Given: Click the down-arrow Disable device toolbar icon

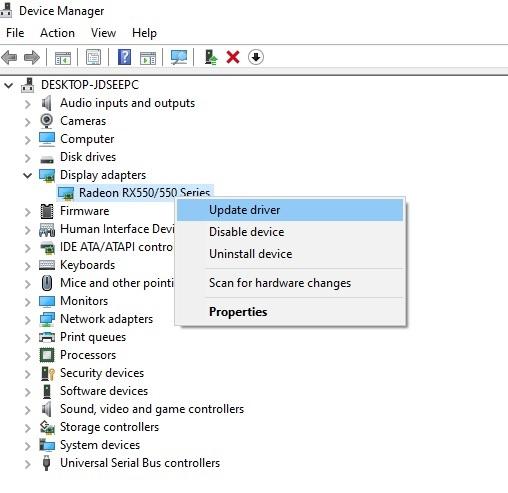Looking at the screenshot, I should pyautogui.click(x=256, y=57).
